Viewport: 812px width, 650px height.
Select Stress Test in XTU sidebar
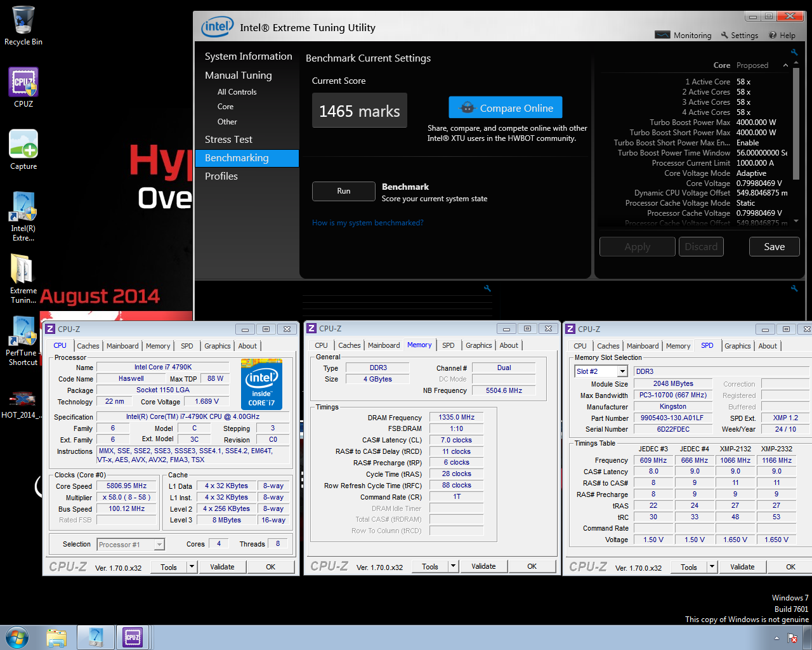[x=228, y=140]
